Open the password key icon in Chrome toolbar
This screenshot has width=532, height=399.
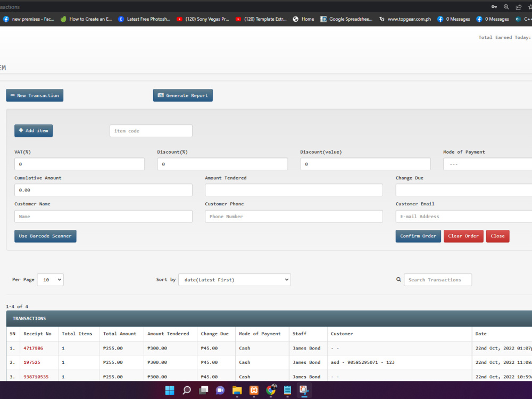[x=494, y=7]
